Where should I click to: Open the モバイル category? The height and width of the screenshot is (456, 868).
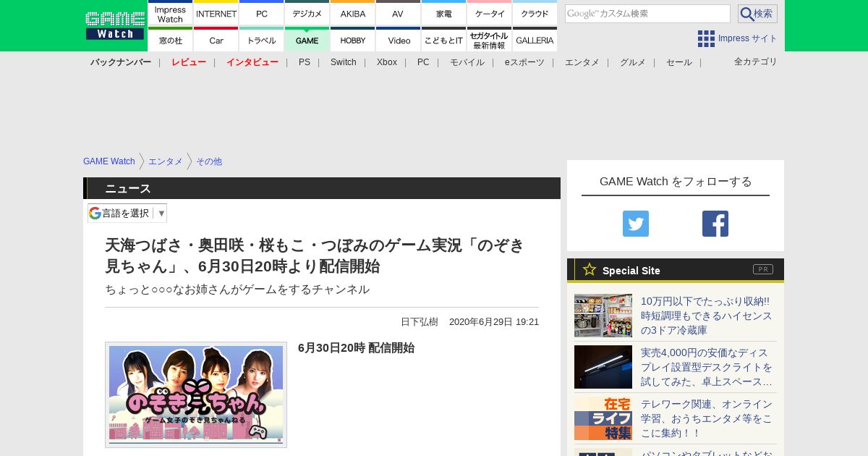(x=467, y=62)
